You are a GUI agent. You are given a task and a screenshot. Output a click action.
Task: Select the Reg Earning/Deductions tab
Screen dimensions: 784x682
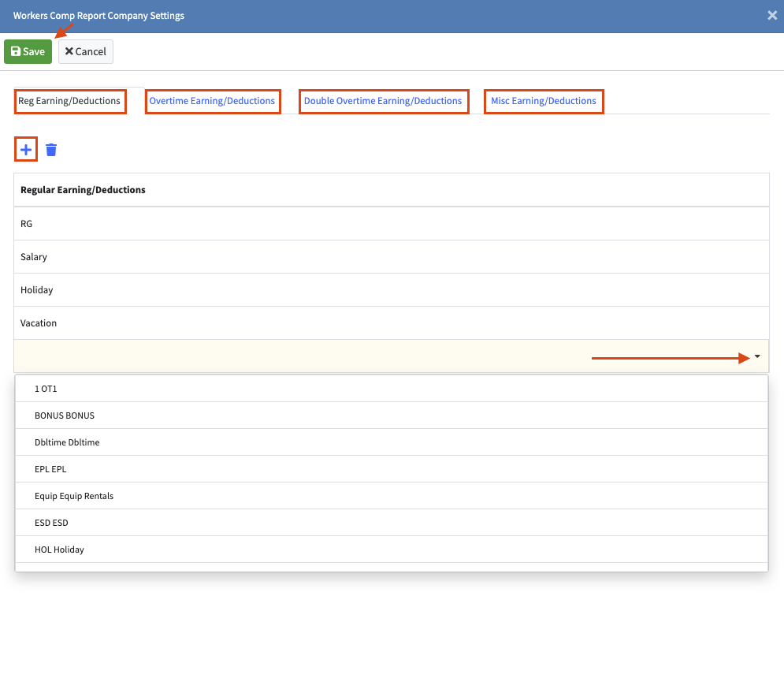(x=69, y=101)
